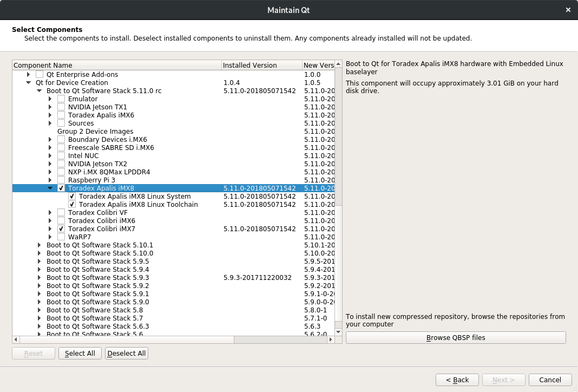Check the NVIDIA Jetson TX2 box
Screen dimensions: 578x392
[61, 164]
